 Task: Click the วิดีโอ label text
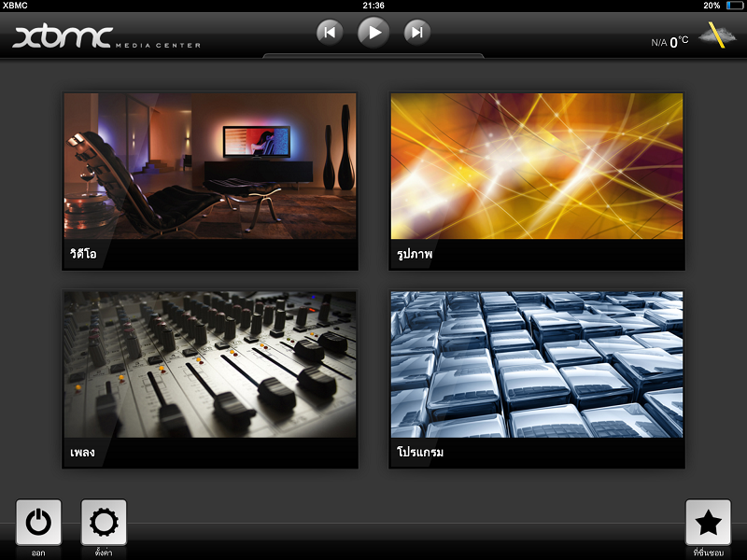[83, 253]
